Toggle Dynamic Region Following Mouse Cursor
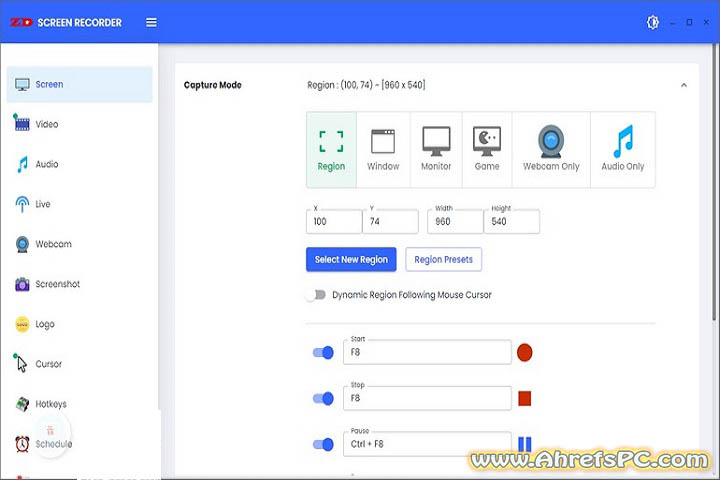The width and height of the screenshot is (720, 480). [x=315, y=295]
